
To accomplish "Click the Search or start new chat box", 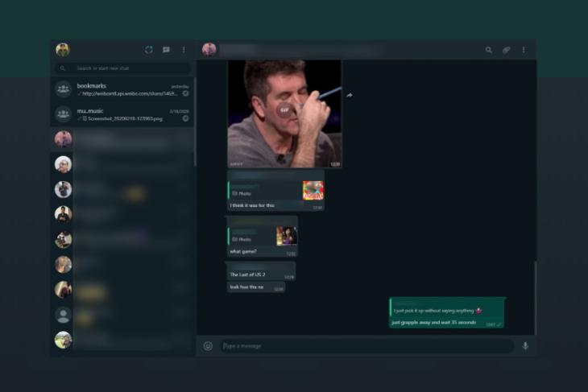I will coord(122,68).
